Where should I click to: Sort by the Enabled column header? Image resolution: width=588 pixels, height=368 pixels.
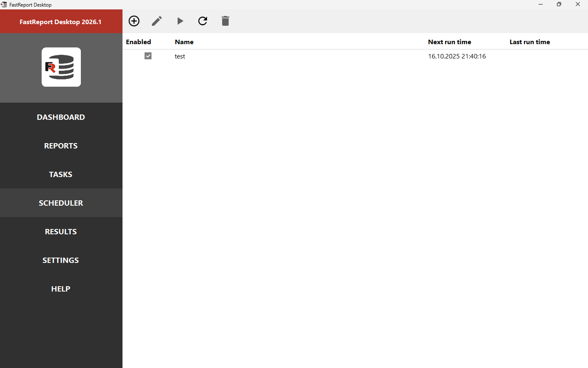coord(138,42)
